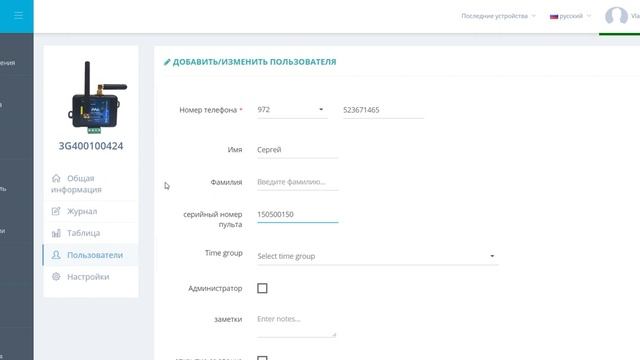Click the person icon beside Пользователи

click(x=56, y=255)
